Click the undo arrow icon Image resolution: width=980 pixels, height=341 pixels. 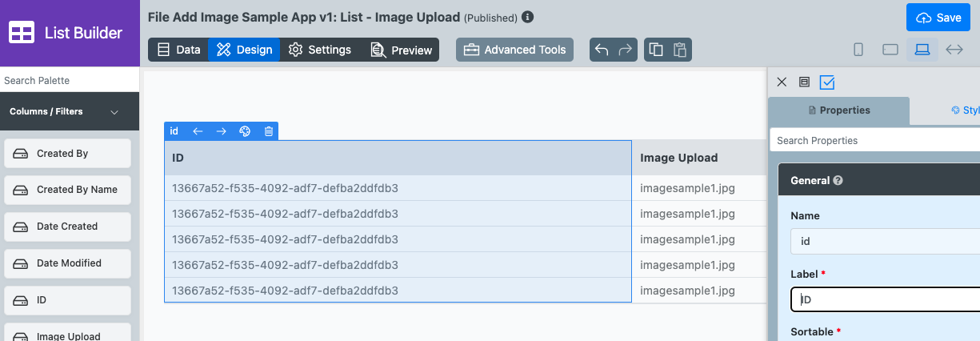(602, 50)
